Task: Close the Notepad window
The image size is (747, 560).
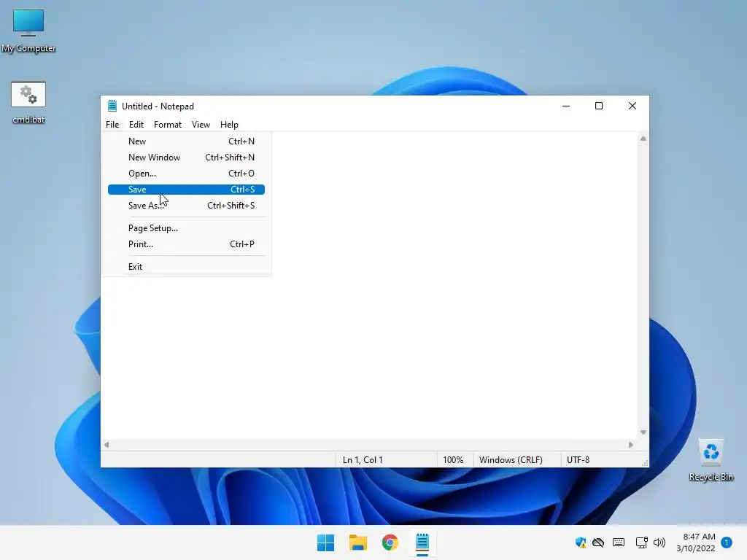Action: (632, 106)
